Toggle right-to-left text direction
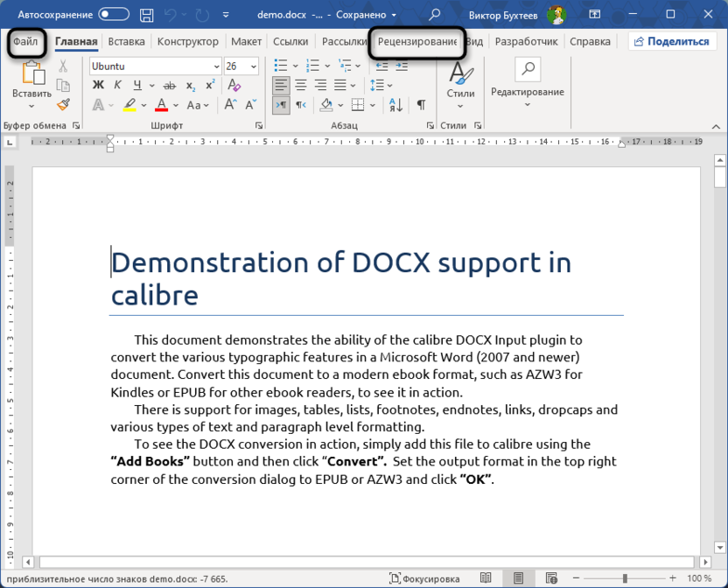This screenshot has width=728, height=588. click(x=301, y=105)
